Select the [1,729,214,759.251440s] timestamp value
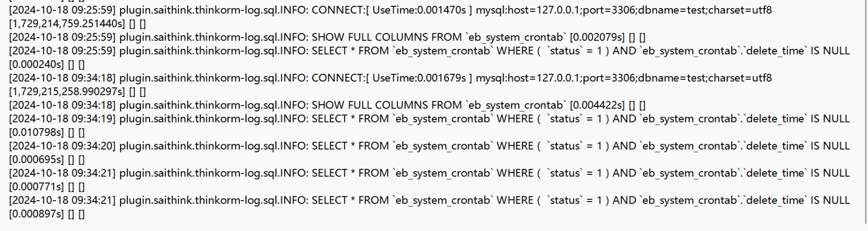Image resolution: width=868 pixels, height=231 pixels. 67,23
